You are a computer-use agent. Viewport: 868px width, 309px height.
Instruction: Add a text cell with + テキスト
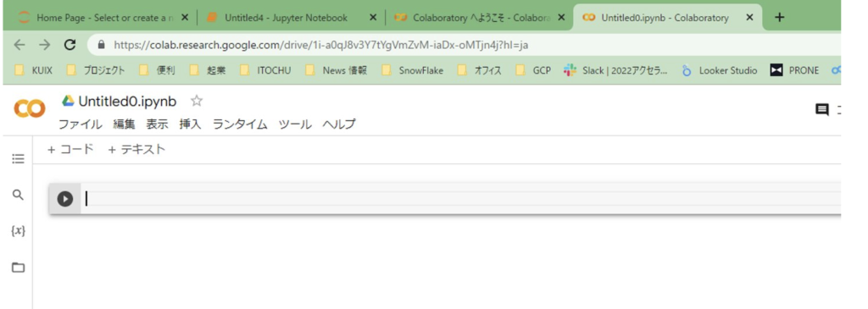pyautogui.click(x=136, y=149)
